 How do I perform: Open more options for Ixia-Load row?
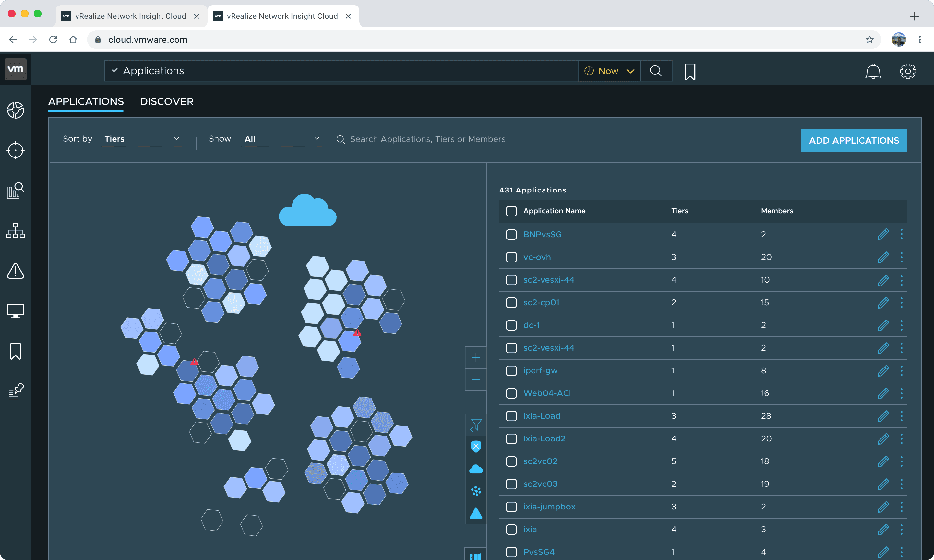[x=902, y=416]
